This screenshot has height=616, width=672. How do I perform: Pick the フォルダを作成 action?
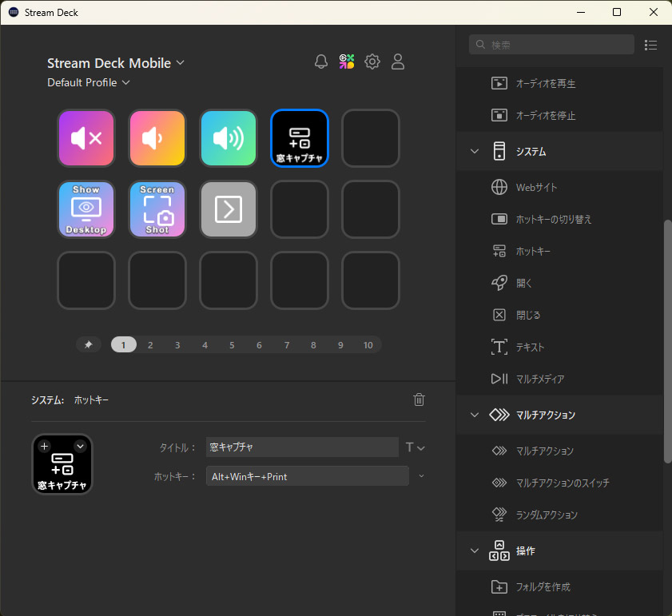click(559, 587)
